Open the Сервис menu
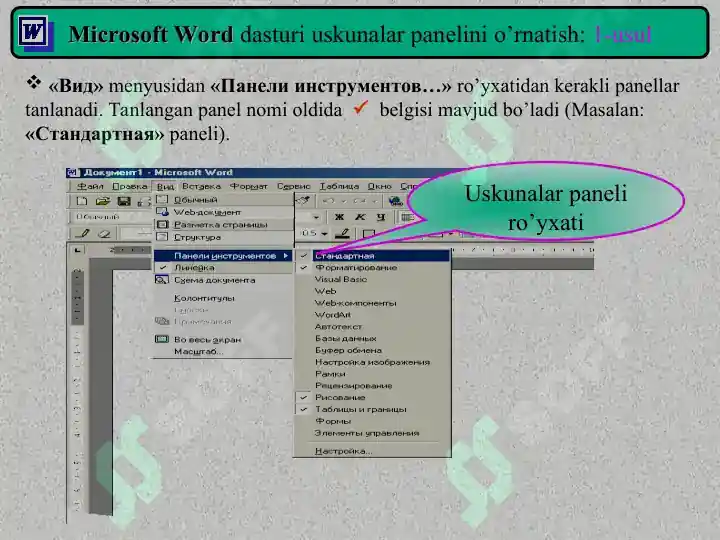Image resolution: width=720 pixels, height=540 pixels. 294,186
